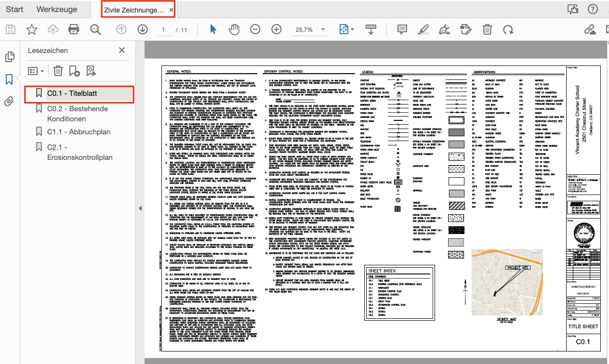Open the attachments paperclip panel

tap(9, 102)
